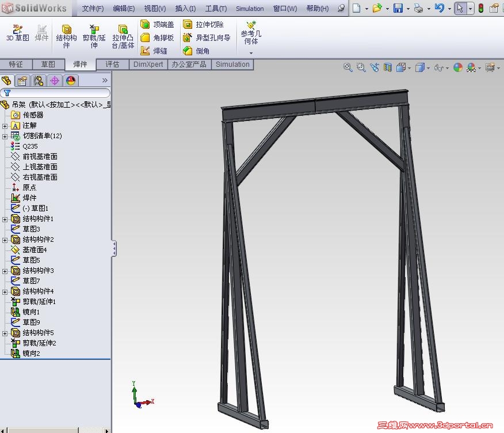Click Extruded Boss/Base (拉伸凸台/基体)
The width and height of the screenshot is (504, 433).
tap(123, 36)
